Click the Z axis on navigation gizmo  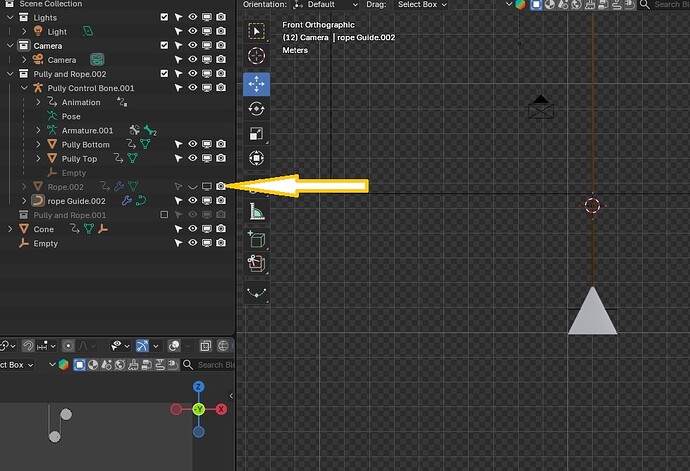point(198,387)
